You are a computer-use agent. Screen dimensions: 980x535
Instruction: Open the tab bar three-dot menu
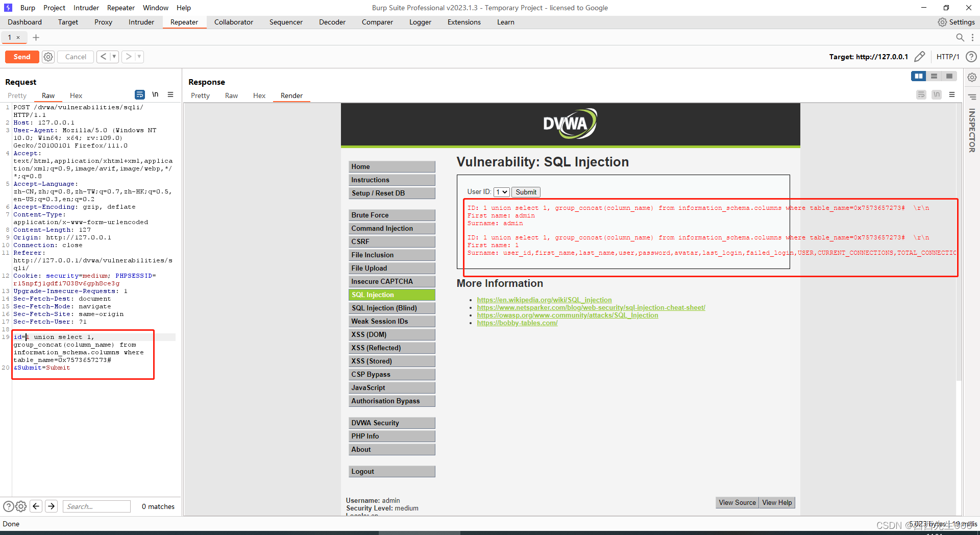coord(972,37)
